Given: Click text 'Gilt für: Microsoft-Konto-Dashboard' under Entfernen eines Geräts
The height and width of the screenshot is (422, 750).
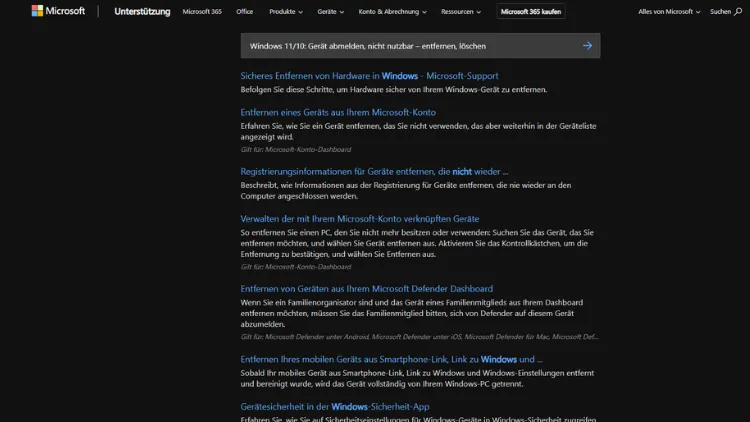Looking at the screenshot, I should (296, 149).
